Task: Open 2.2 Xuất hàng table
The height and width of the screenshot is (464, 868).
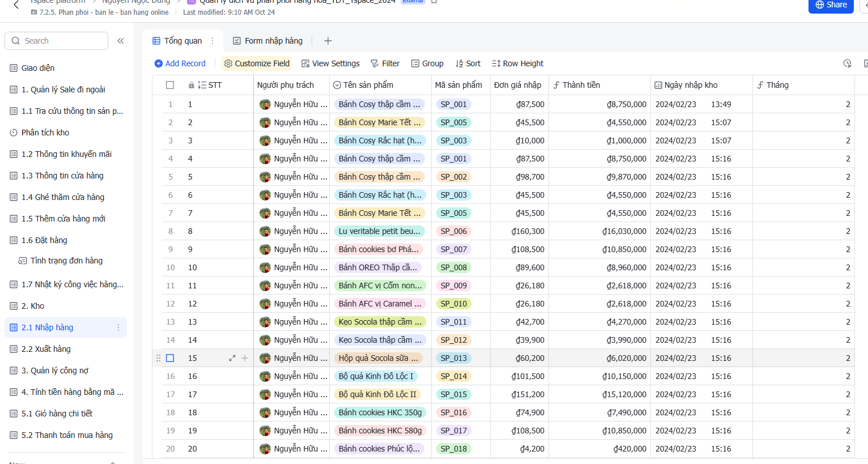Action: tap(66, 349)
